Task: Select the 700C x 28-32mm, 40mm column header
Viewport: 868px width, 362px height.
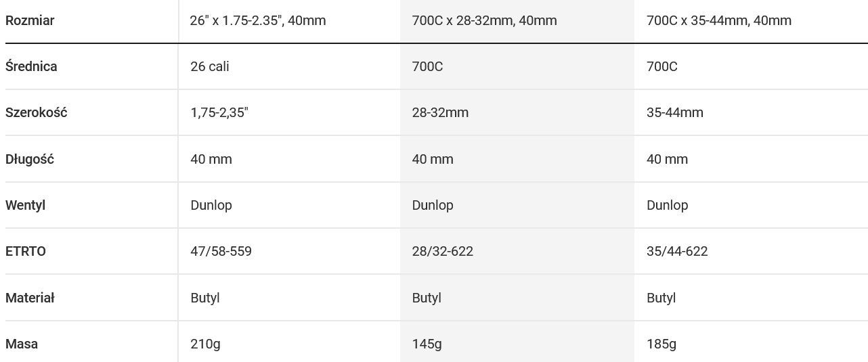Action: pos(484,20)
